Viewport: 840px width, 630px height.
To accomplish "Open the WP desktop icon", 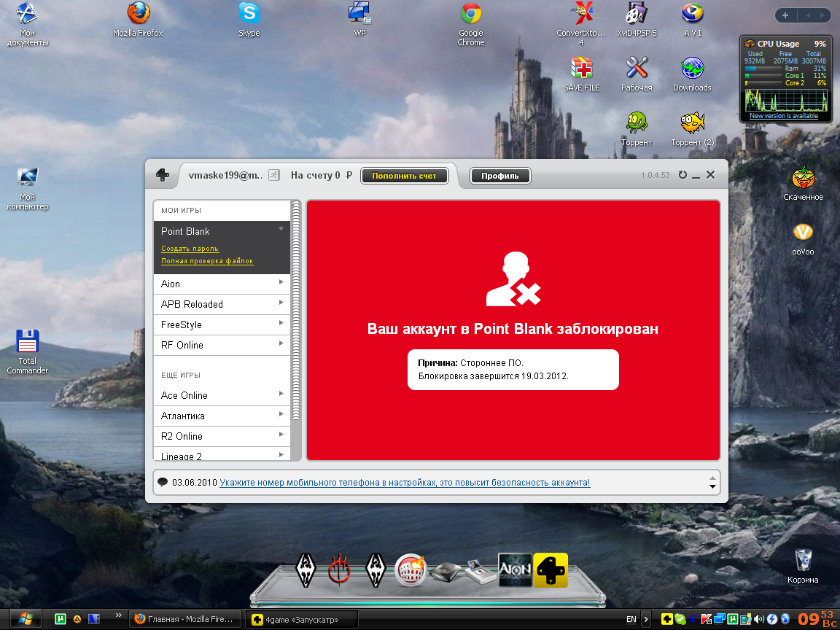I will coord(359,19).
